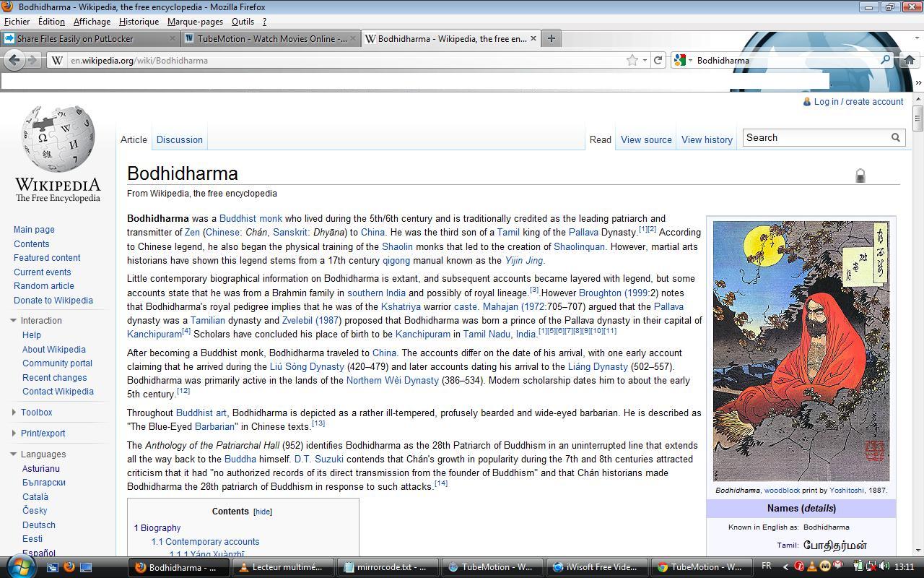Reload the Bodhidharma page

click(x=658, y=60)
